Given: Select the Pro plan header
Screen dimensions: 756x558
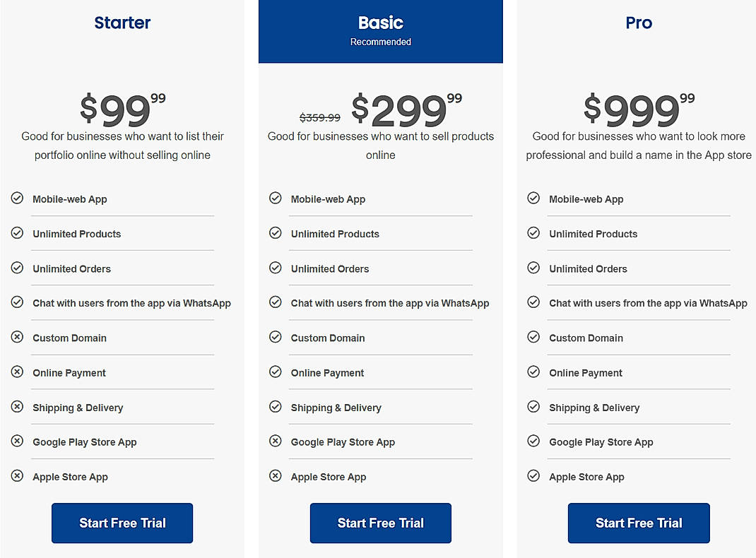Looking at the screenshot, I should (x=638, y=23).
